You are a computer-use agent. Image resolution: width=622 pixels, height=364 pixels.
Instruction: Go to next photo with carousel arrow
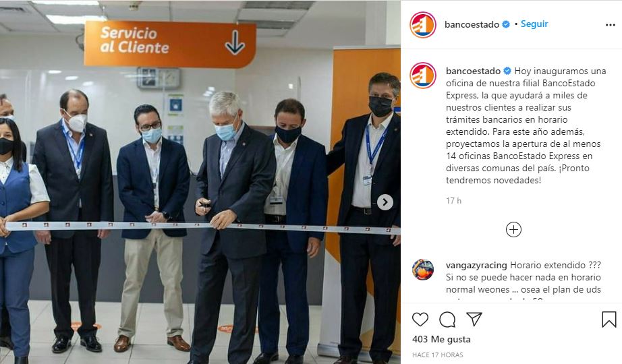pos(385,202)
